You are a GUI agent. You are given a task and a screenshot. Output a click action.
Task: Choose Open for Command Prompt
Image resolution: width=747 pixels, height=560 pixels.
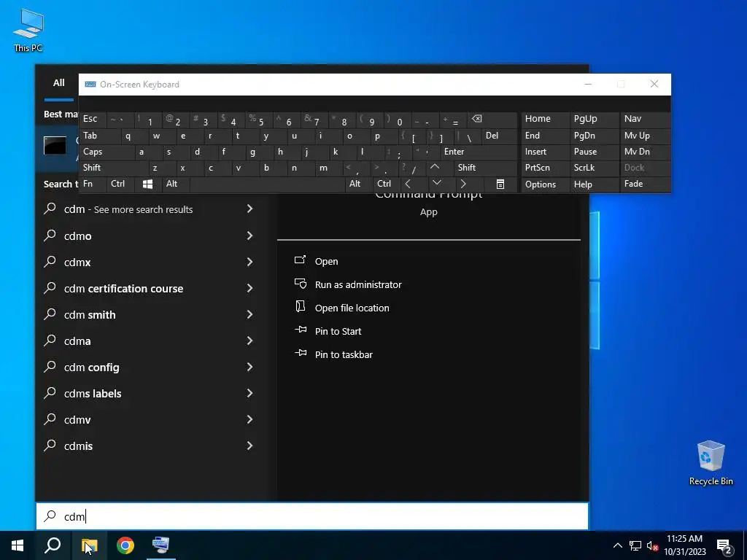326,262
